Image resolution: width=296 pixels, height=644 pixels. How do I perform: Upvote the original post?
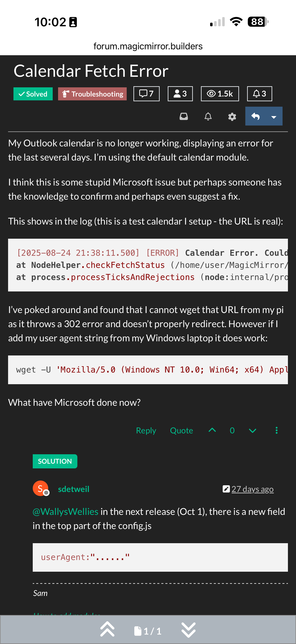tap(212, 430)
